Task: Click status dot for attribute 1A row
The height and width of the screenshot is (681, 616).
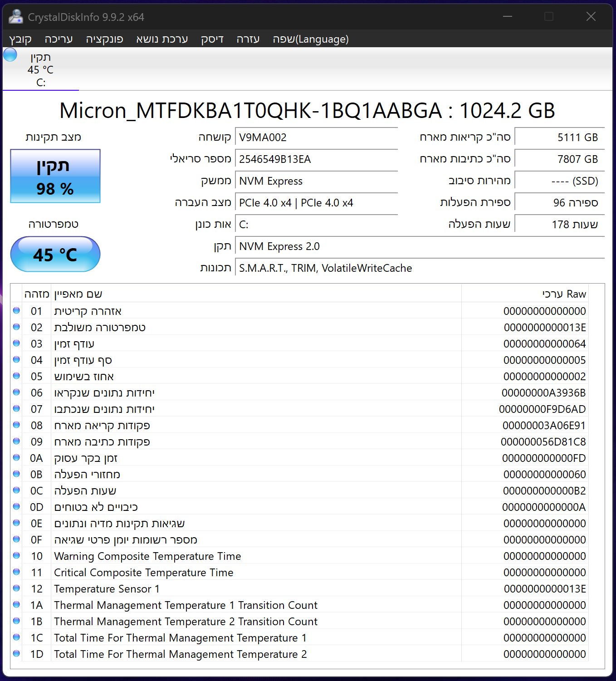Action: (x=16, y=605)
